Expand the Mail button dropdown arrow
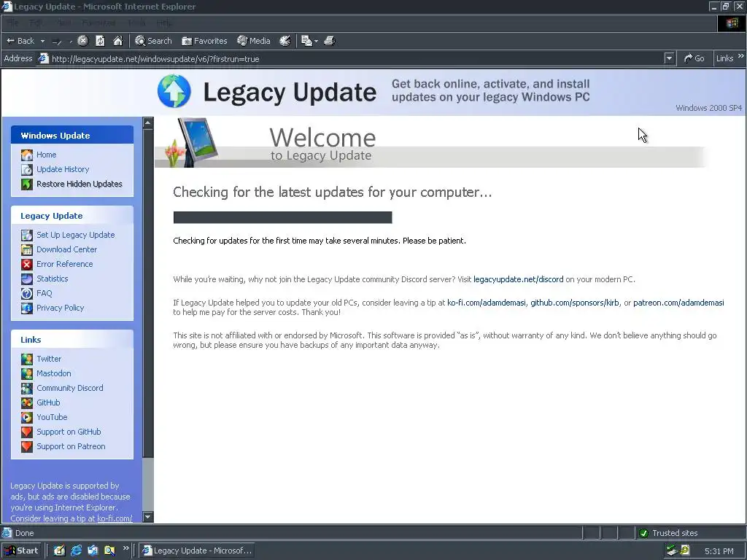Viewport: 747px width, 560px height. [x=316, y=42]
